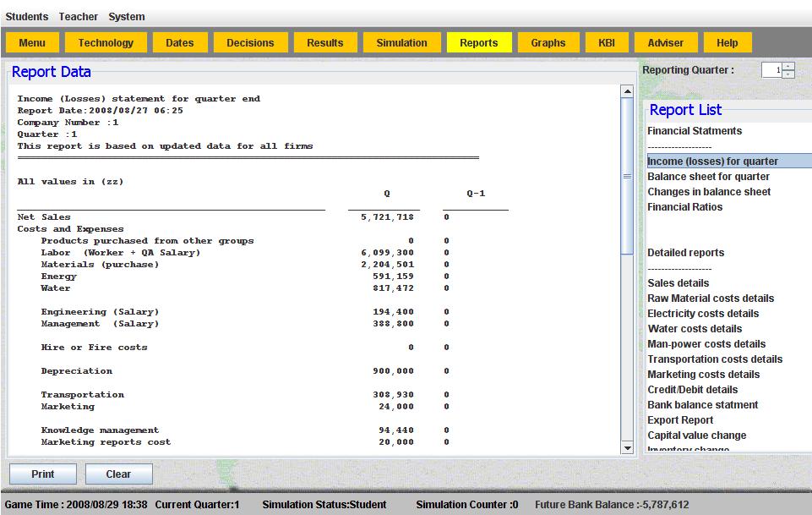812x515 pixels.
Task: Open the Financial Ratios report
Action: [x=684, y=207]
